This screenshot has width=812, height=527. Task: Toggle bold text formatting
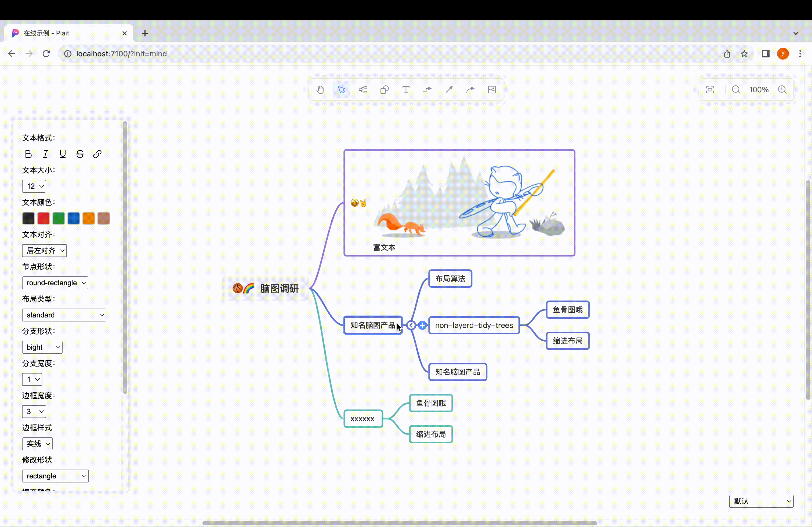pos(28,154)
